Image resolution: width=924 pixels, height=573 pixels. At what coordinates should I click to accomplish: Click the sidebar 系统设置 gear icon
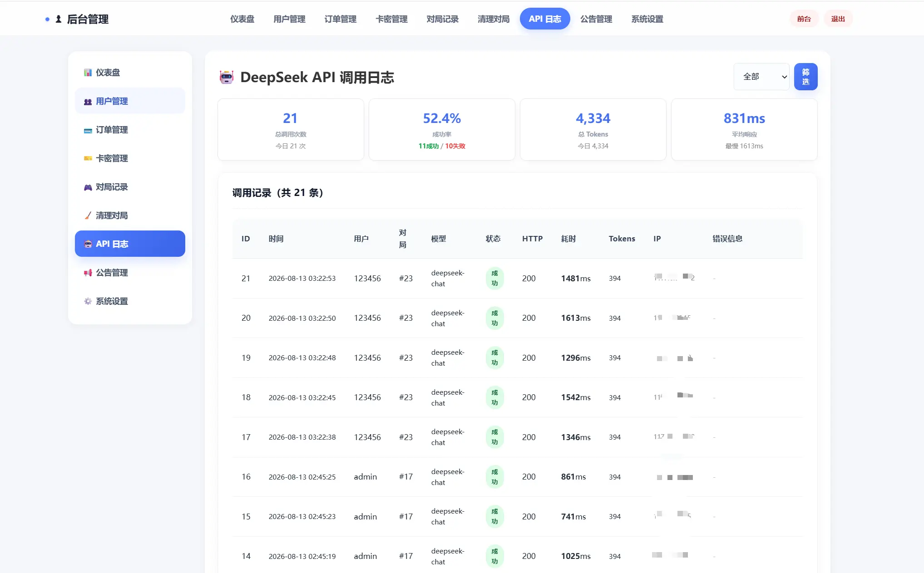coord(88,301)
